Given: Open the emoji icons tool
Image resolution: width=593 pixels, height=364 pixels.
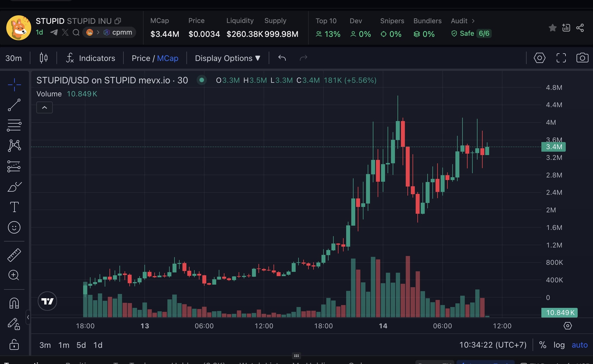Looking at the screenshot, I should click(x=14, y=227).
